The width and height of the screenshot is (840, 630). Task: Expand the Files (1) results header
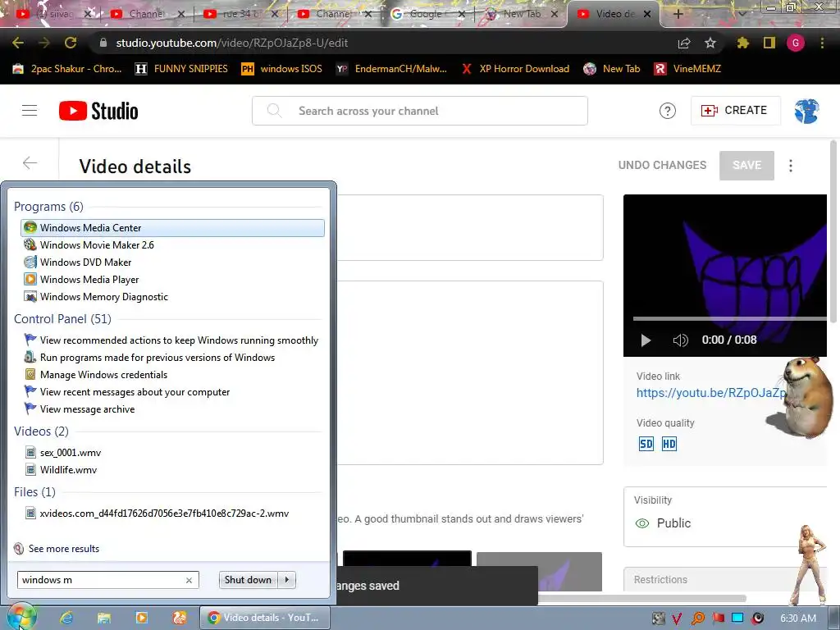(34, 492)
